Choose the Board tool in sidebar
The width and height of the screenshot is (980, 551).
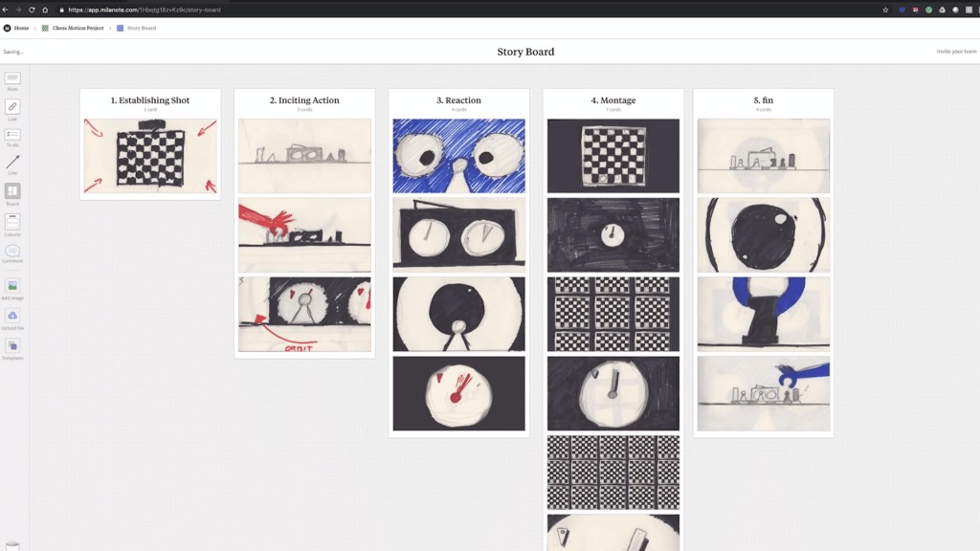[12, 191]
